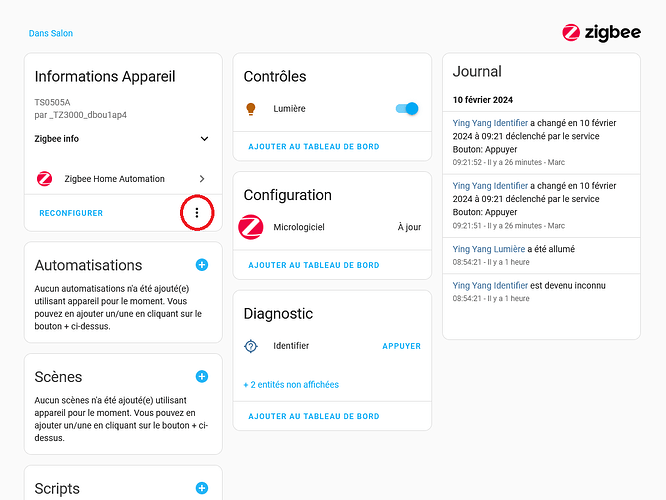Click the Identifier diagnostic icon
666x500 pixels.
(x=251, y=346)
